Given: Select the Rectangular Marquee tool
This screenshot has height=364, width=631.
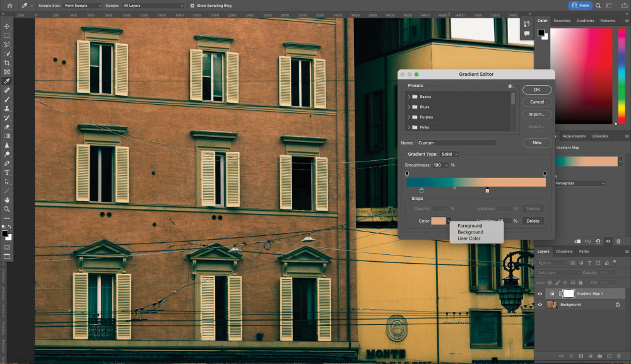Looking at the screenshot, I should click(x=7, y=35).
